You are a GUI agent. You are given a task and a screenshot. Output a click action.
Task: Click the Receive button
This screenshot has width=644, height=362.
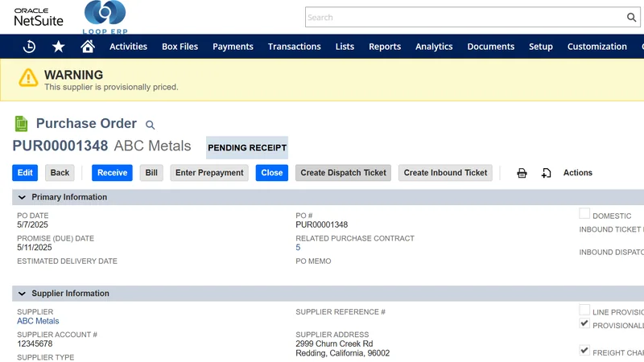click(x=112, y=173)
